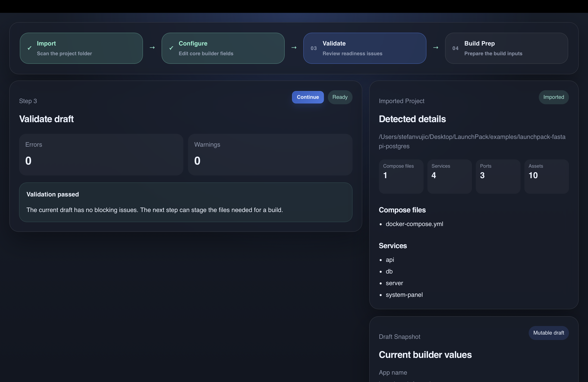Open the Configure step
The image size is (588, 382).
click(x=223, y=48)
